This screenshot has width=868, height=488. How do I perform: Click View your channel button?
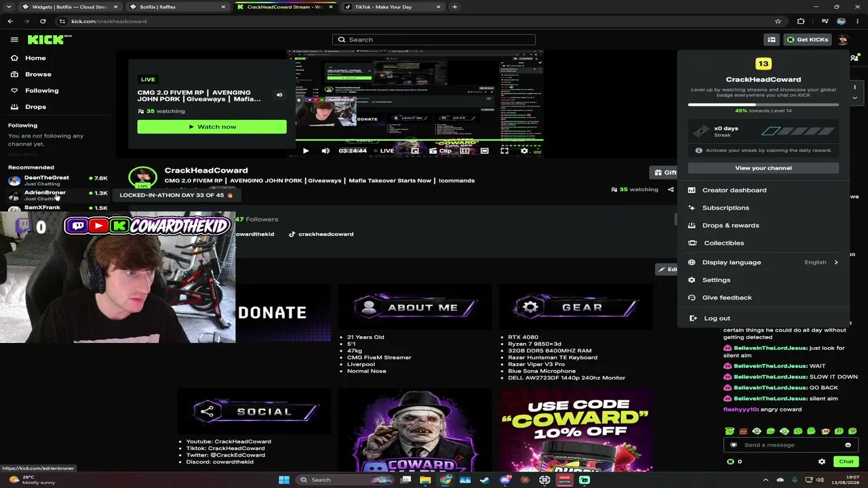764,168
